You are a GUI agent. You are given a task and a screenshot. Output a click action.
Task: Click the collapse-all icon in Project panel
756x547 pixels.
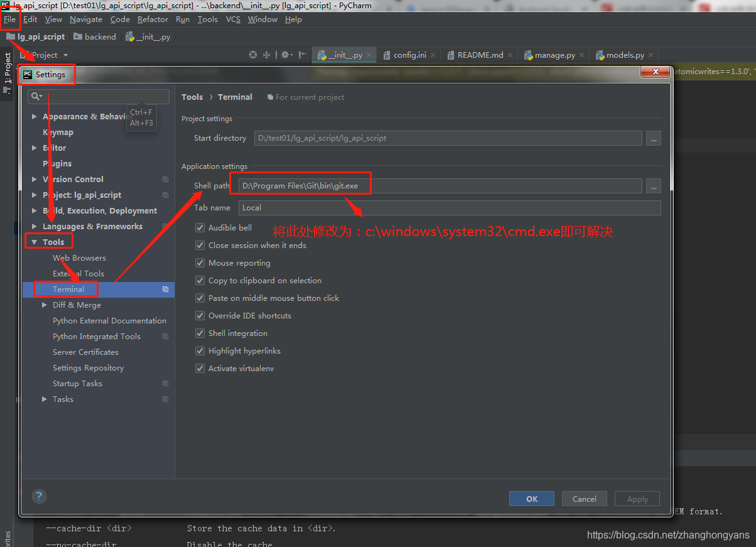[266, 55]
